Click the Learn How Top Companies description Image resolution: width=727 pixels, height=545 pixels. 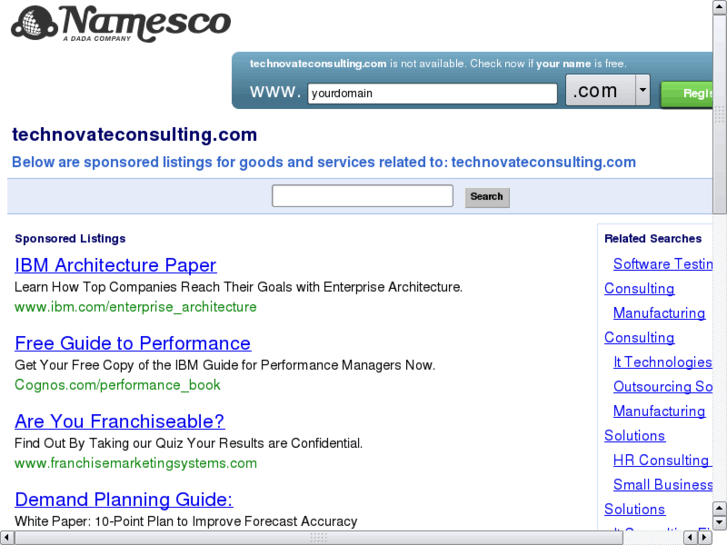tap(238, 287)
